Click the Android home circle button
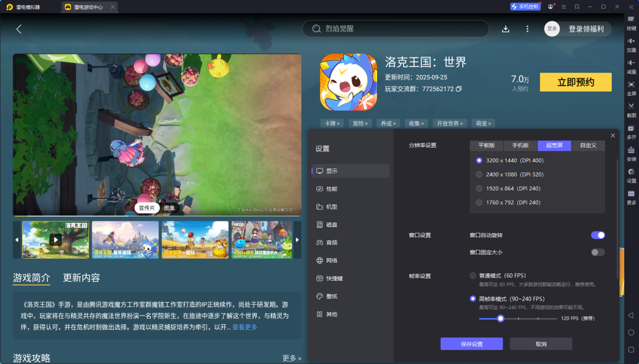Image resolution: width=639 pixels, height=364 pixels. click(631, 333)
